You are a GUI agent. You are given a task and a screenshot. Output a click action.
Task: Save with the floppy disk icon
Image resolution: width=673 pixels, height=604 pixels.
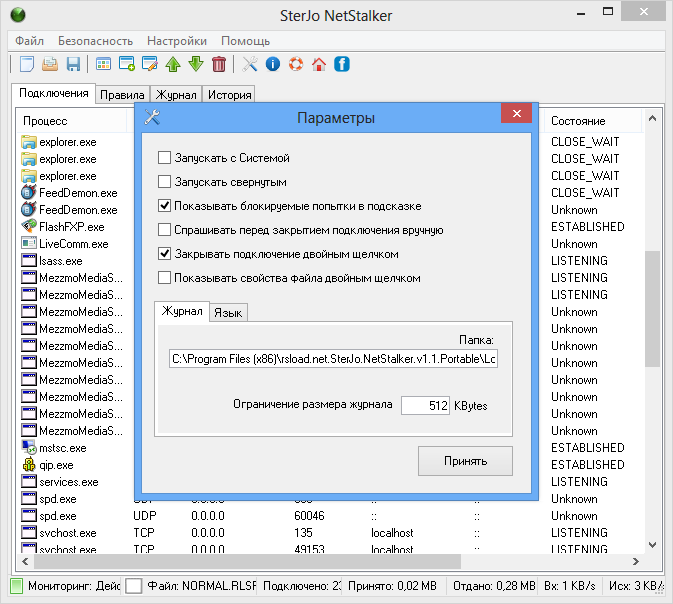point(73,64)
